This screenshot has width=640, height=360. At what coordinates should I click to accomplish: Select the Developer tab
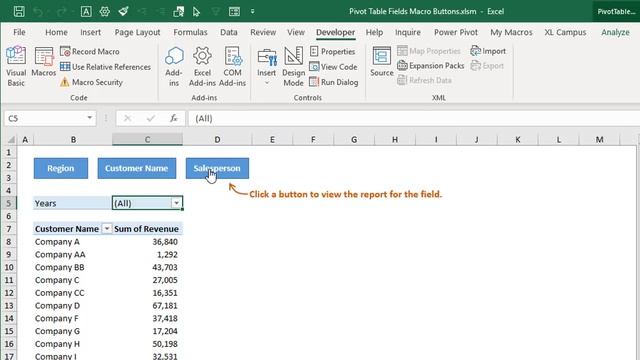click(x=336, y=32)
